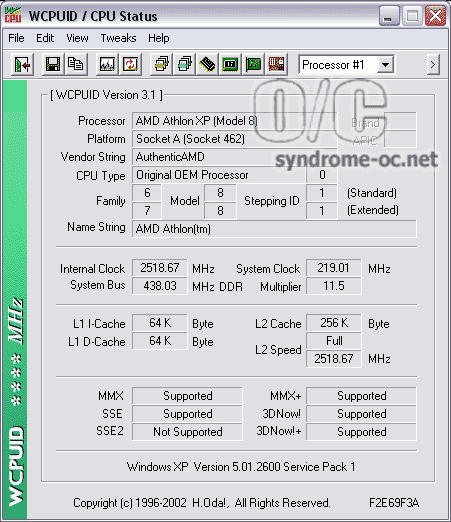Open the clock history graph icon
Screen dimensions: 451x522
coord(107,64)
